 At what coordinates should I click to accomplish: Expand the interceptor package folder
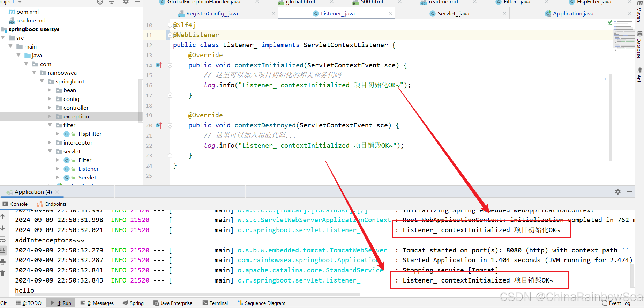pos(50,142)
